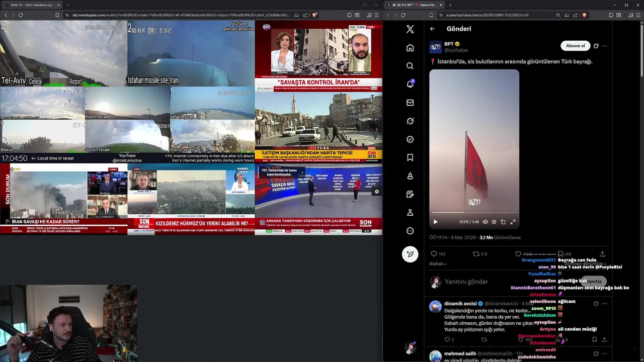Click the round compose post button

410,254
